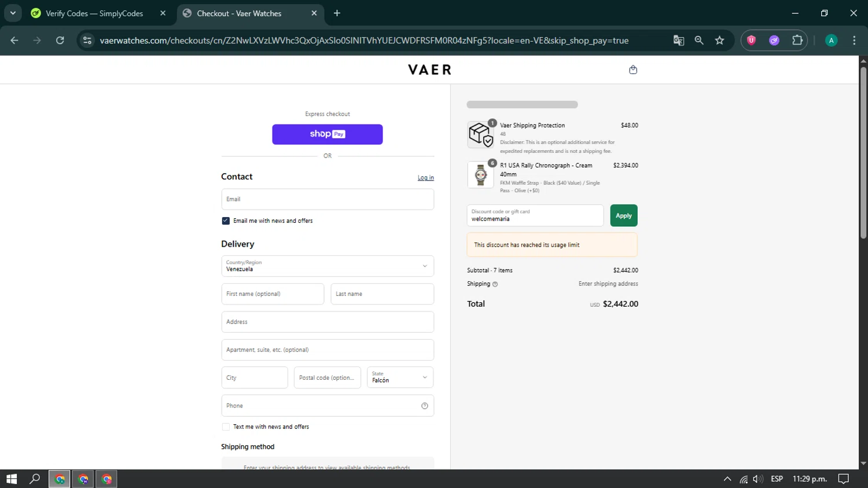Click the VAER logo
This screenshot has height=488, width=868.
pyautogui.click(x=430, y=69)
